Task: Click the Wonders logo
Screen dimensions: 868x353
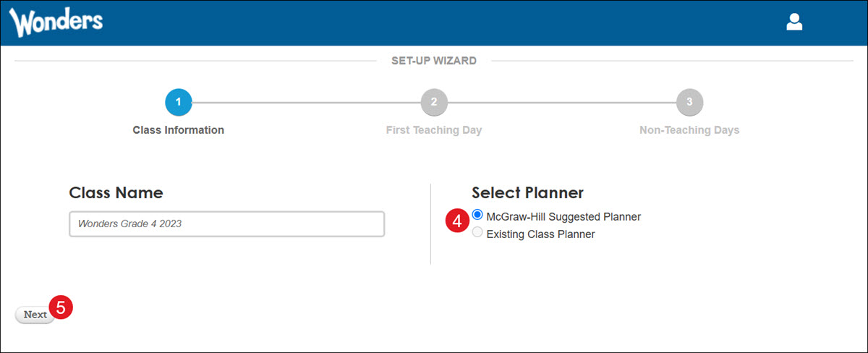Action: (56, 22)
